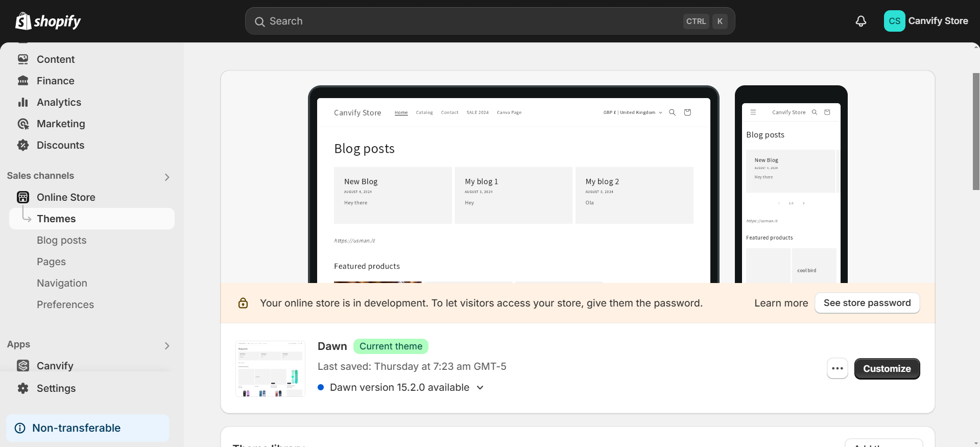
Task: Expand the Sales channels section
Action: (x=167, y=177)
